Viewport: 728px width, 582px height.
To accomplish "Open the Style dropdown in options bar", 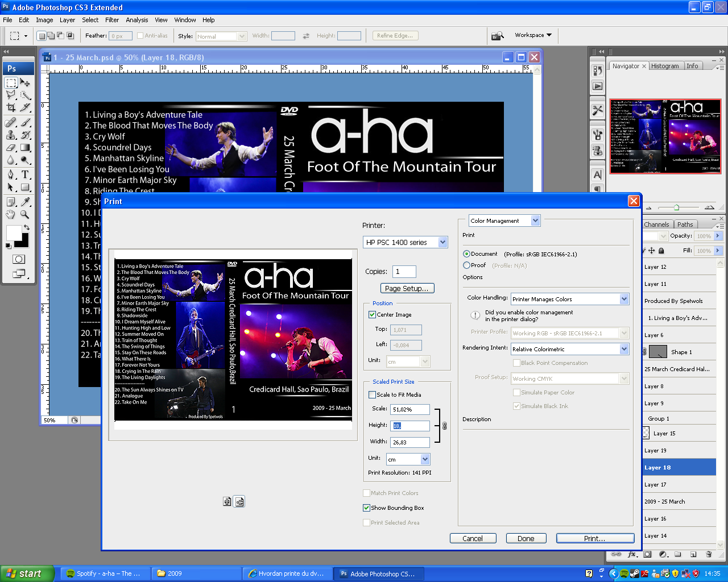I will (221, 36).
